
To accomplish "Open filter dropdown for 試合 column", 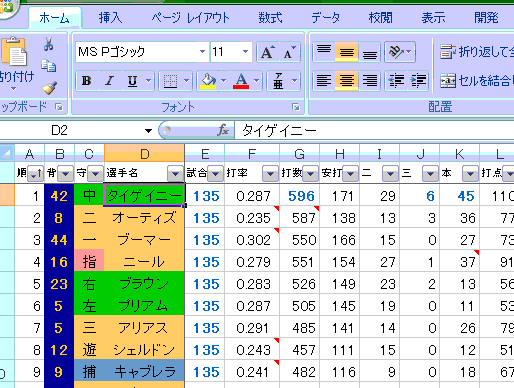I will point(215,173).
